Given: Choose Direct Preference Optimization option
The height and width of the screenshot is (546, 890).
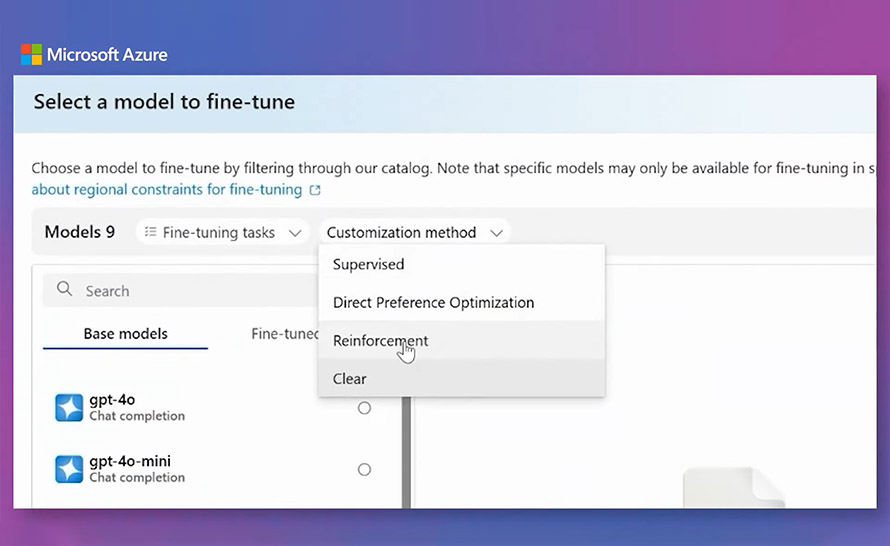Looking at the screenshot, I should [x=461, y=303].
